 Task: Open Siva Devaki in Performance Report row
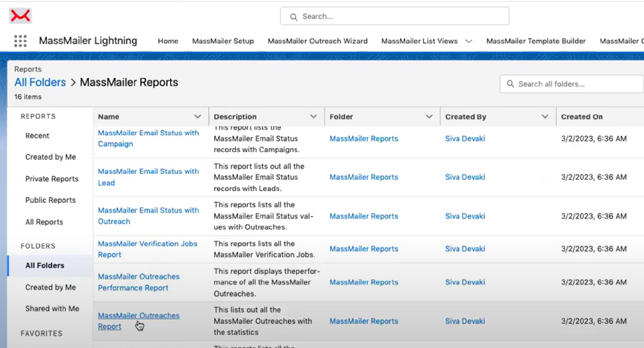pyautogui.click(x=465, y=282)
